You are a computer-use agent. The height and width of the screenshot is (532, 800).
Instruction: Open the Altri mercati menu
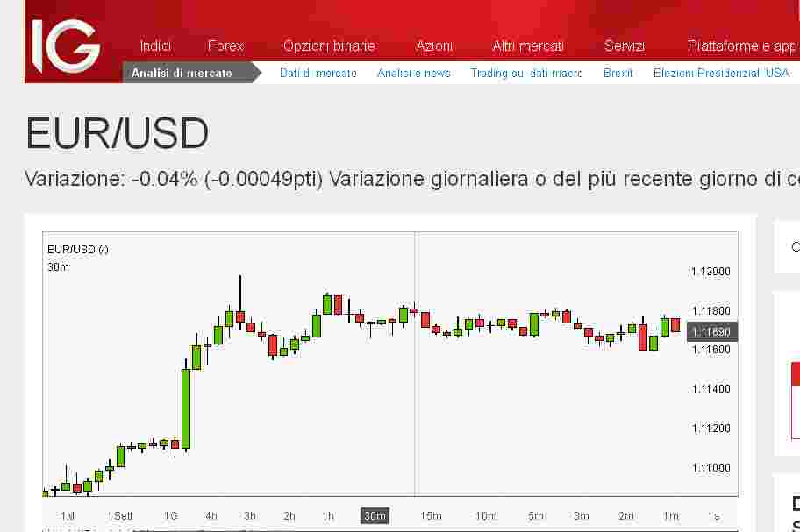click(528, 46)
